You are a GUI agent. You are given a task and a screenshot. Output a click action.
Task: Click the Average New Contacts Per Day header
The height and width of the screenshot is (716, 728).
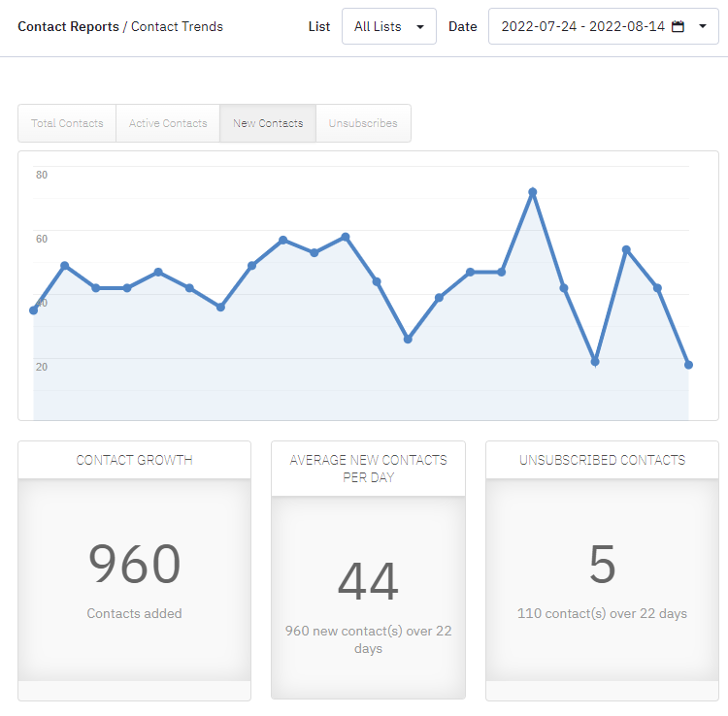(x=368, y=469)
